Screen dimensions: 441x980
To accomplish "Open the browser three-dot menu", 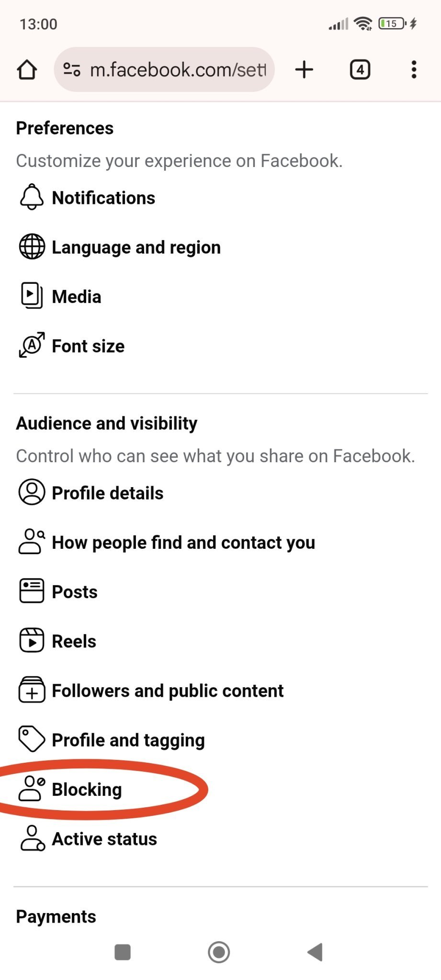I will (414, 70).
